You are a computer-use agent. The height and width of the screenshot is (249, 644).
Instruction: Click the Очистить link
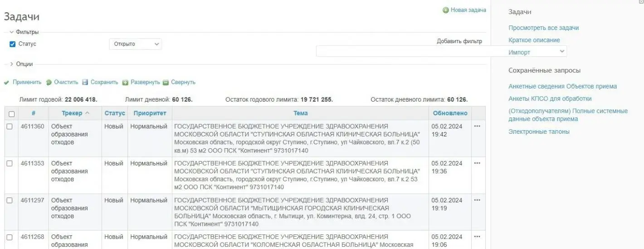[66, 83]
